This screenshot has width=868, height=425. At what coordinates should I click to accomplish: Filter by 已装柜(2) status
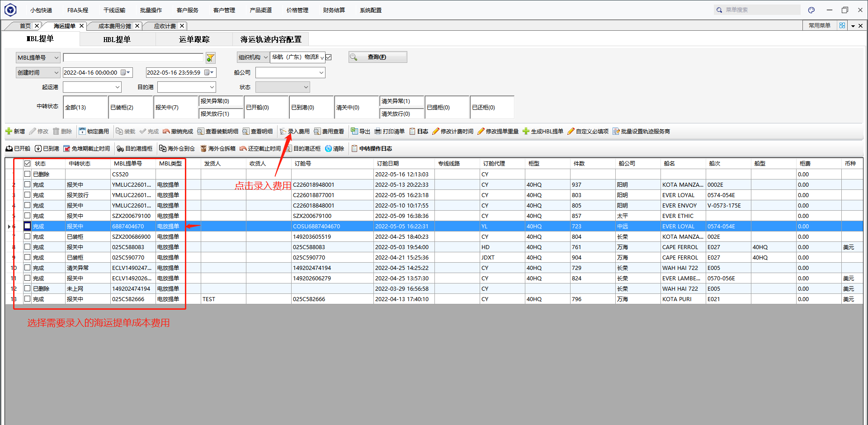coord(131,107)
